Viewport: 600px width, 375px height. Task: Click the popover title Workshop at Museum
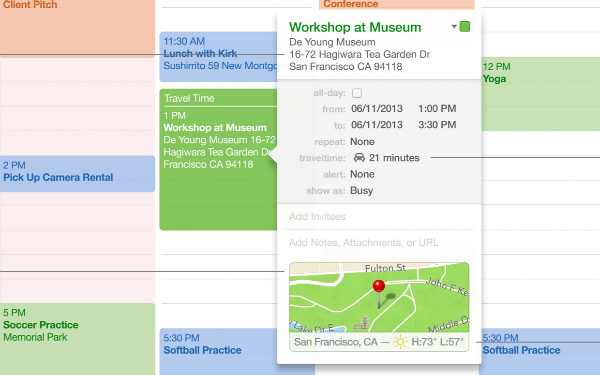tap(355, 27)
